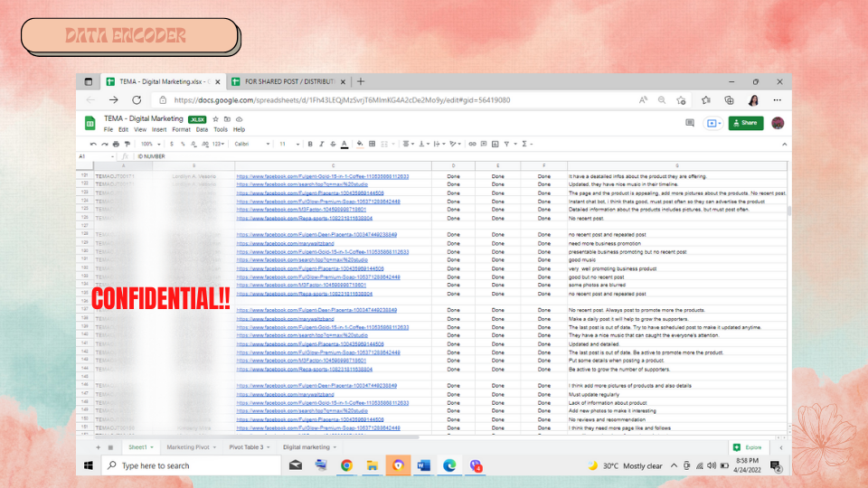Open the horizontal align dropdown
This screenshot has width=868, height=488.
408,144
